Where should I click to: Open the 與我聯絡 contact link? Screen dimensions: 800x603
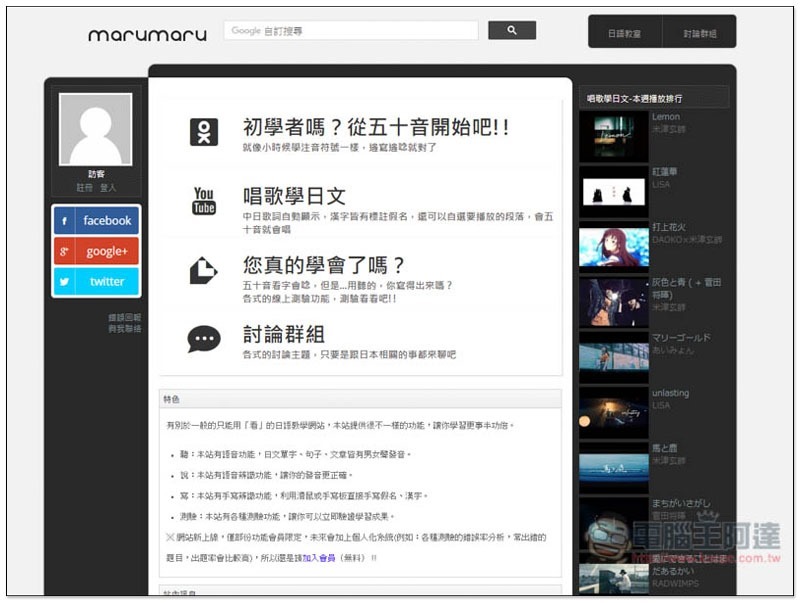tap(124, 329)
